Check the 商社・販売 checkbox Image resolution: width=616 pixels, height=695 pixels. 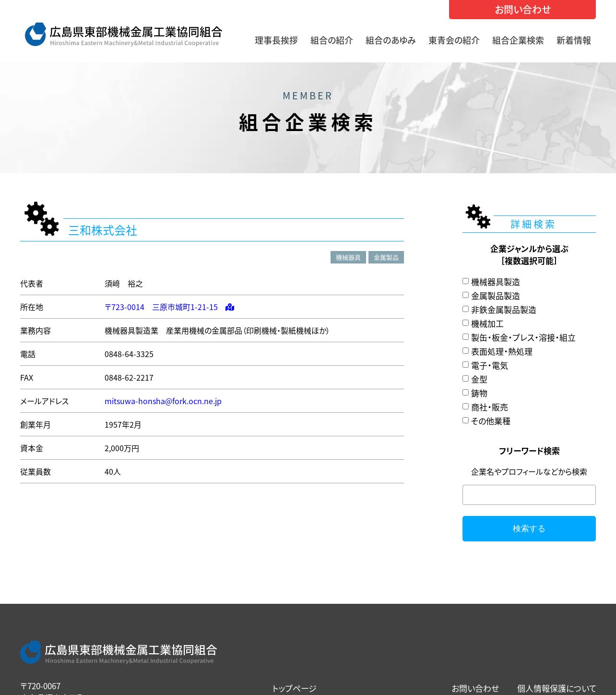click(x=465, y=407)
